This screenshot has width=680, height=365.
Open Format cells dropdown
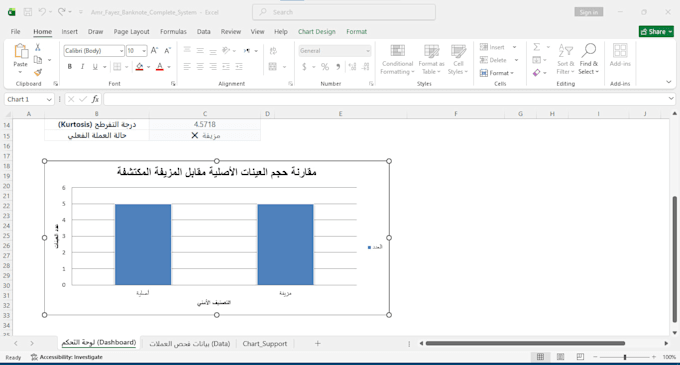tap(497, 73)
